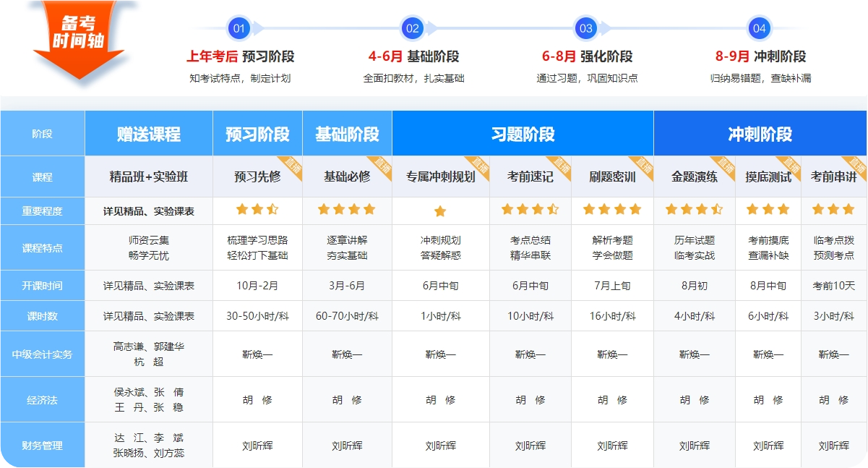Click the 直播 ribbon on 金题演练

[723, 166]
